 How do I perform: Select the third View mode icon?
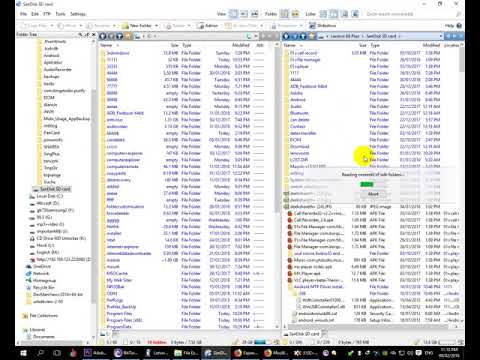[254, 14]
